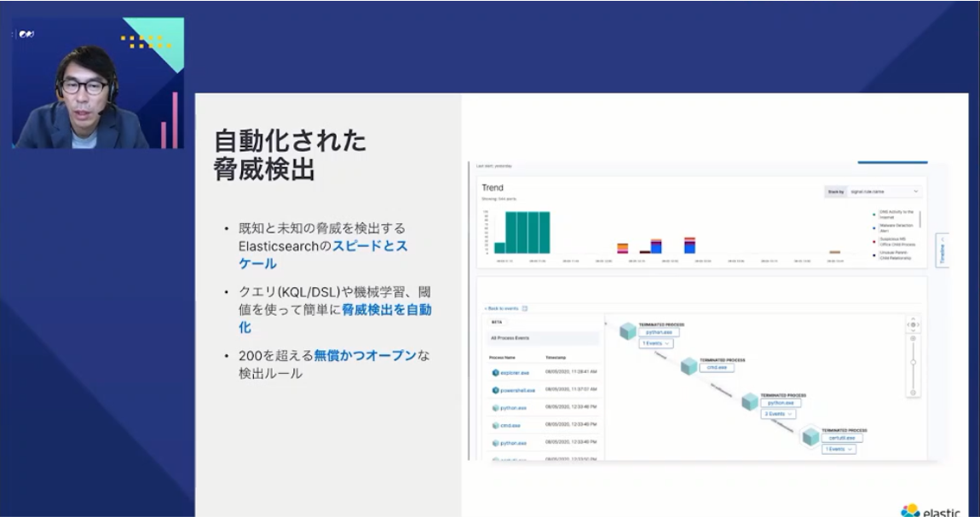
Task: Toggle the Suspicious MS Office Child Process legend
Action: pyautogui.click(x=898, y=243)
